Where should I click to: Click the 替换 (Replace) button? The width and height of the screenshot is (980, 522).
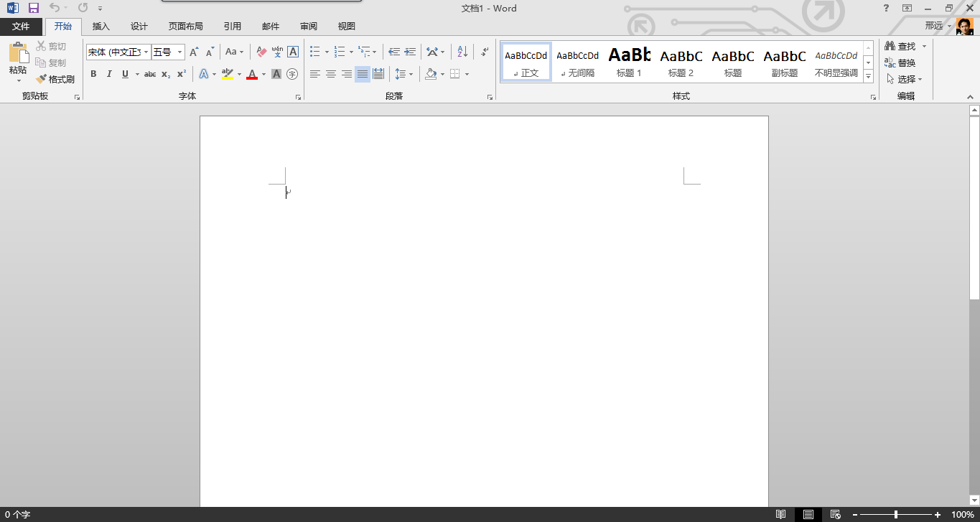(900, 63)
